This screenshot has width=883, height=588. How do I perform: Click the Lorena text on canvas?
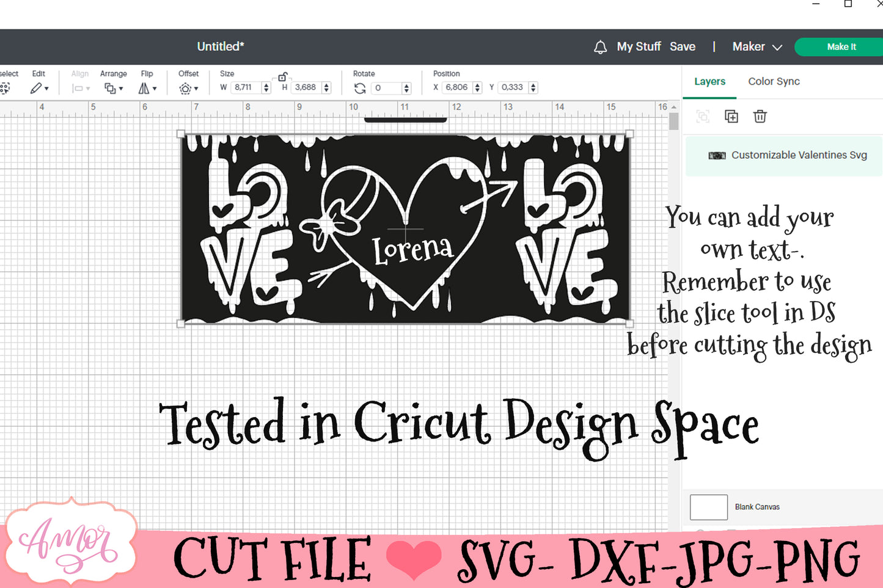(x=413, y=249)
